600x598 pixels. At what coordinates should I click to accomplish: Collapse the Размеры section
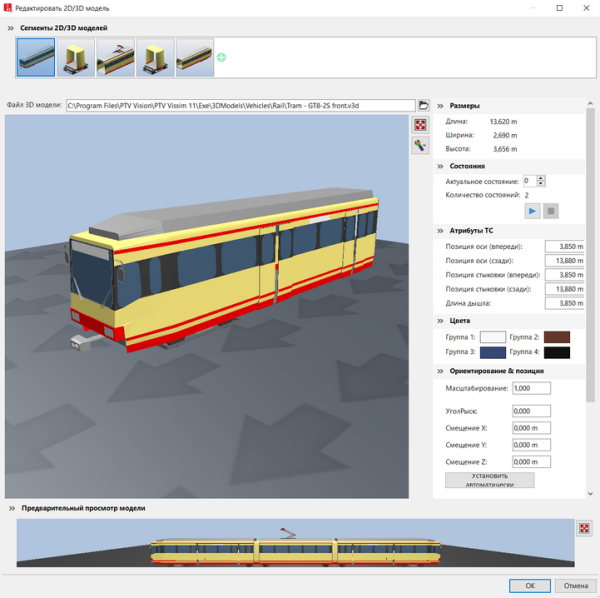pos(440,105)
